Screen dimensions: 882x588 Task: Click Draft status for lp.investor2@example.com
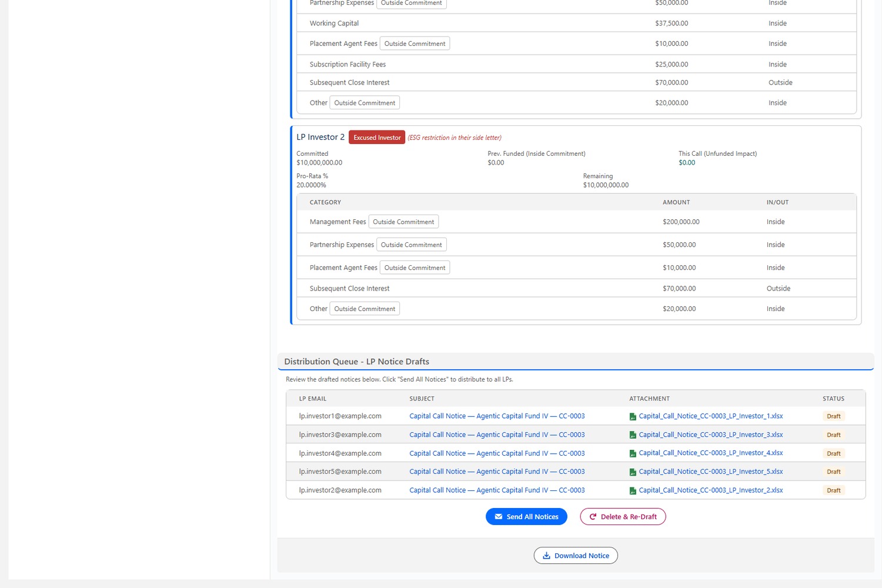click(834, 490)
